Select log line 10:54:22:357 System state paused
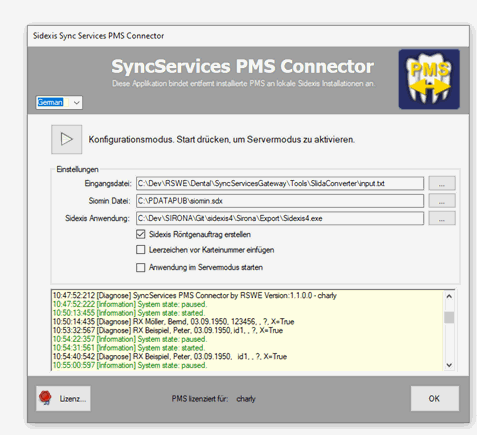 pos(130,339)
